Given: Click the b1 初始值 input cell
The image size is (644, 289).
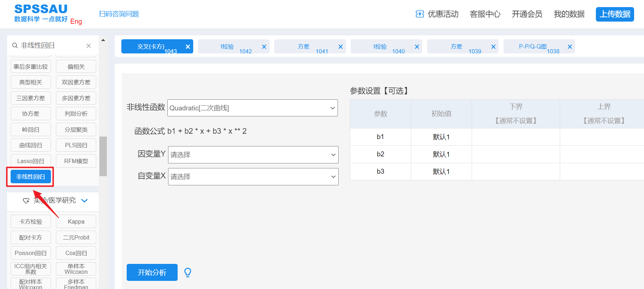Looking at the screenshot, I should click(441, 137).
